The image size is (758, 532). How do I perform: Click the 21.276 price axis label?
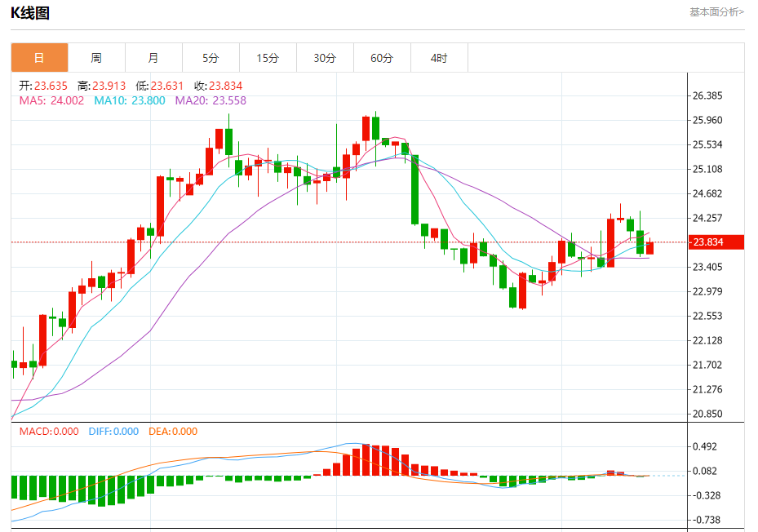[707, 389]
